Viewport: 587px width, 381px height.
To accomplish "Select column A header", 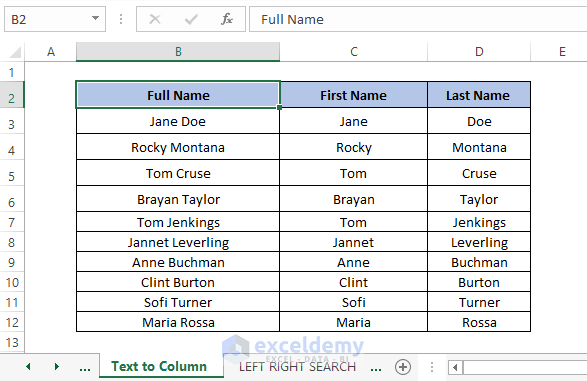I will point(51,52).
